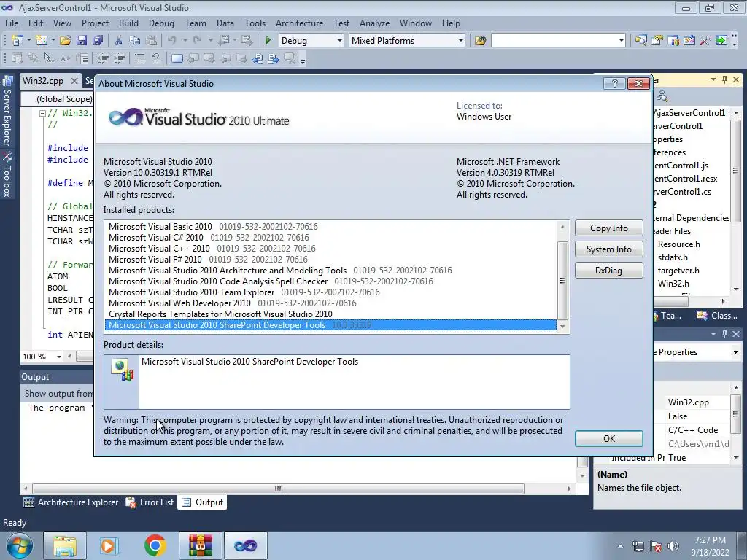Open the Build menu

(128, 23)
